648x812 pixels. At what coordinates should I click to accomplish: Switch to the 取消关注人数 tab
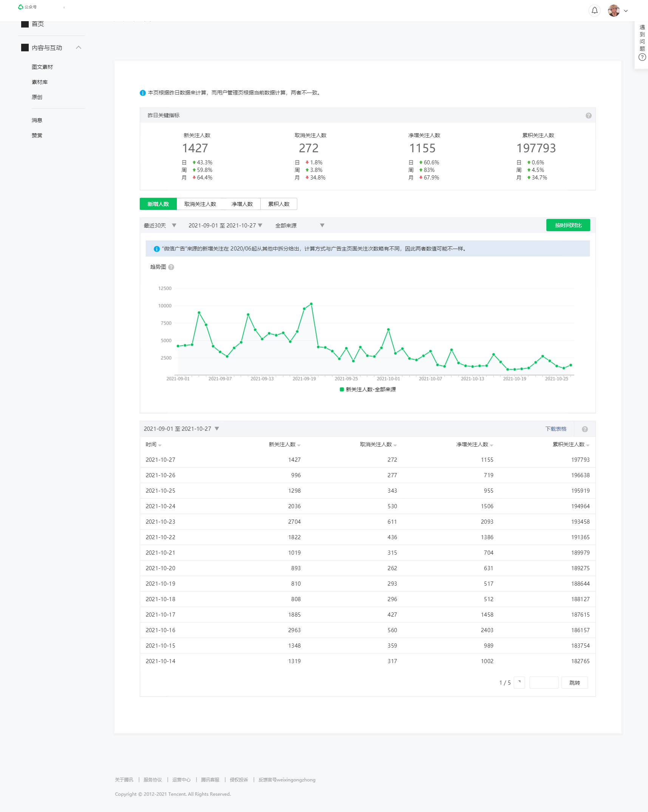pos(200,204)
